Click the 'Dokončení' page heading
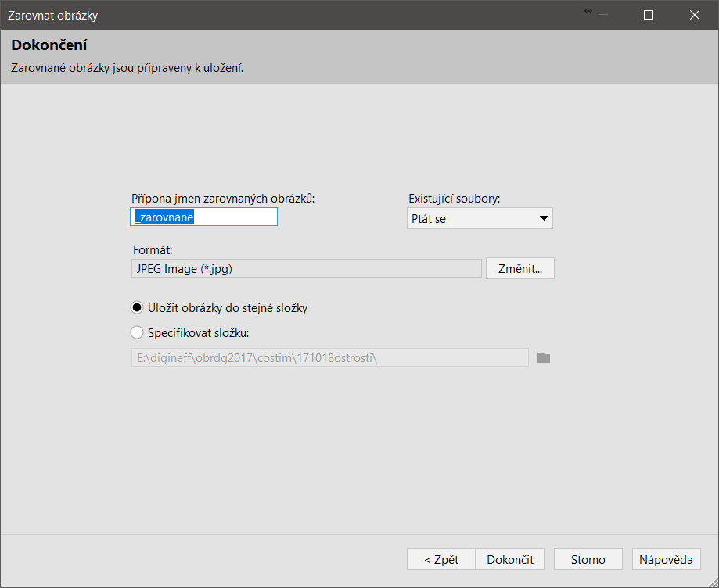This screenshot has height=588, width=719. pyautogui.click(x=49, y=45)
